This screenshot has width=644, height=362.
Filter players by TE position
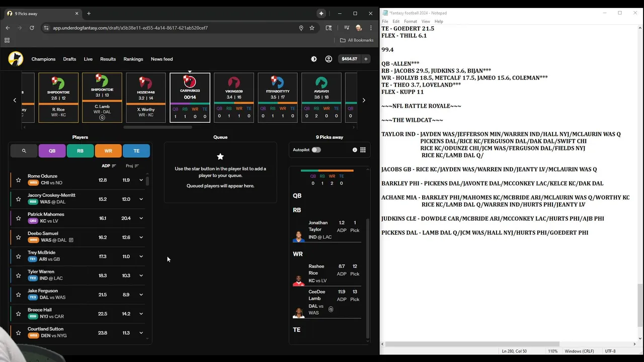136,151
